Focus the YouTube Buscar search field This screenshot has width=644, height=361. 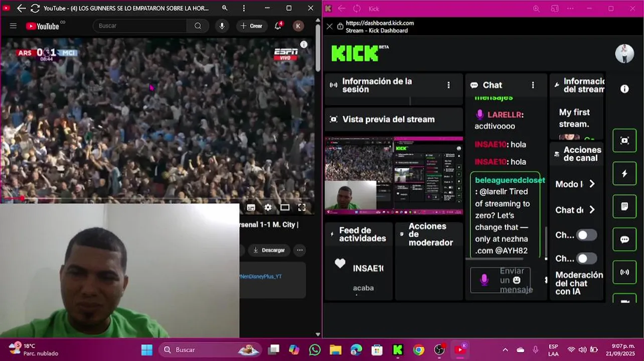click(140, 26)
